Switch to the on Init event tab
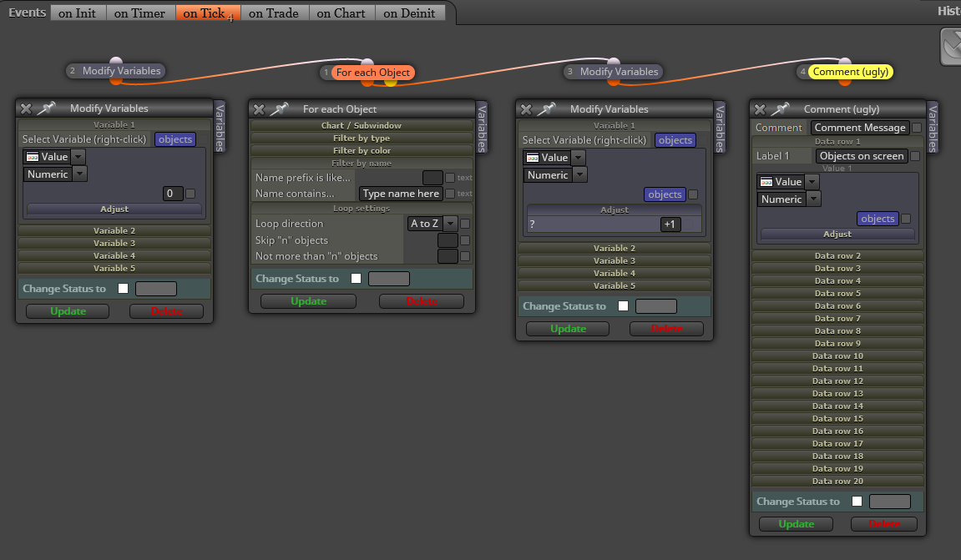The height and width of the screenshot is (560, 961). (x=77, y=13)
